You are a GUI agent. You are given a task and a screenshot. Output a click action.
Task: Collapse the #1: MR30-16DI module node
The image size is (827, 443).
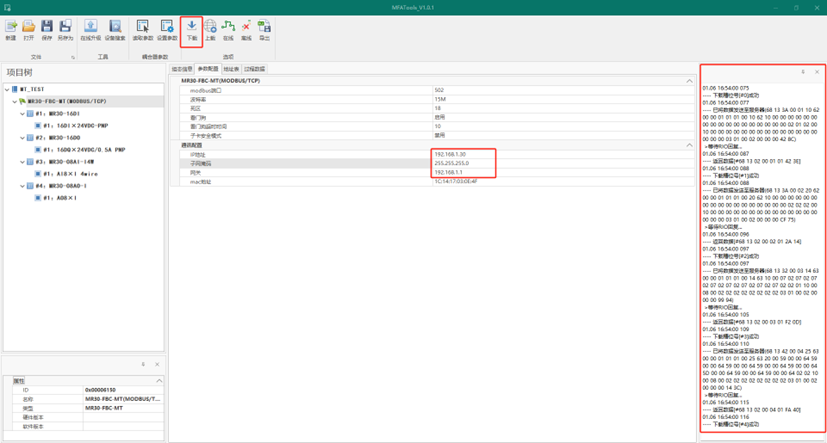tap(22, 114)
